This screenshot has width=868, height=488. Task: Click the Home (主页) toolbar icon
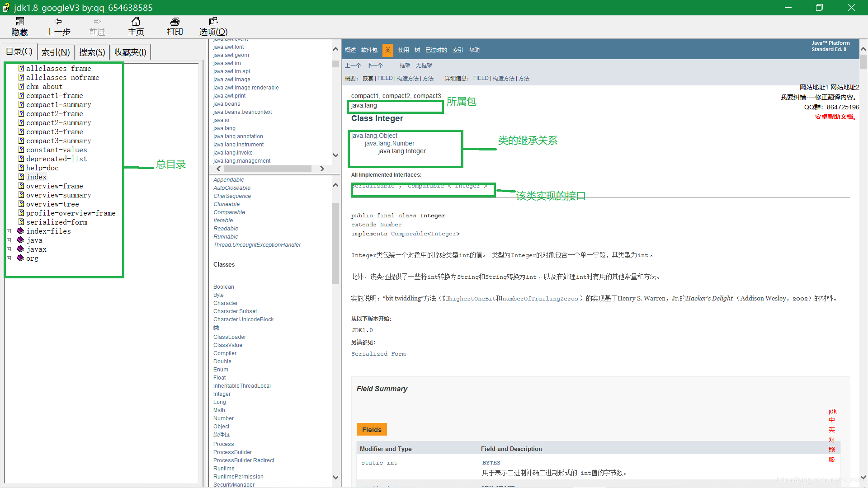tap(136, 22)
